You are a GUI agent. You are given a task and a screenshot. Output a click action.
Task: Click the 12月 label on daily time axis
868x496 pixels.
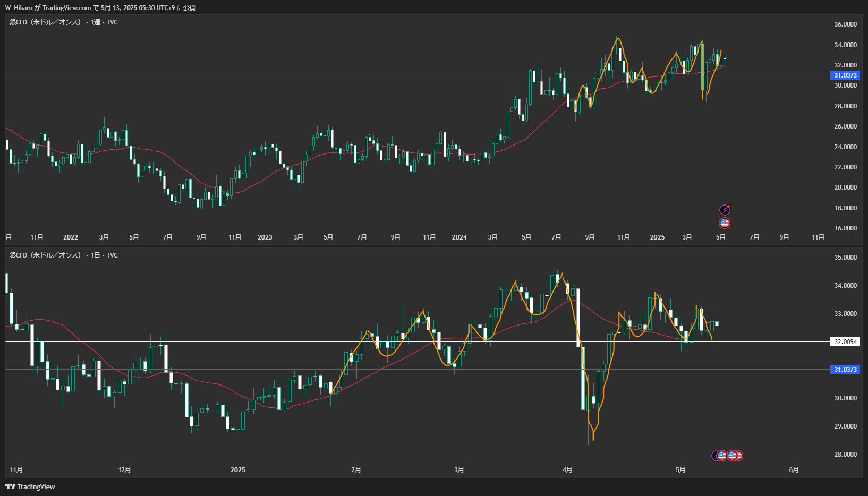(x=125, y=470)
